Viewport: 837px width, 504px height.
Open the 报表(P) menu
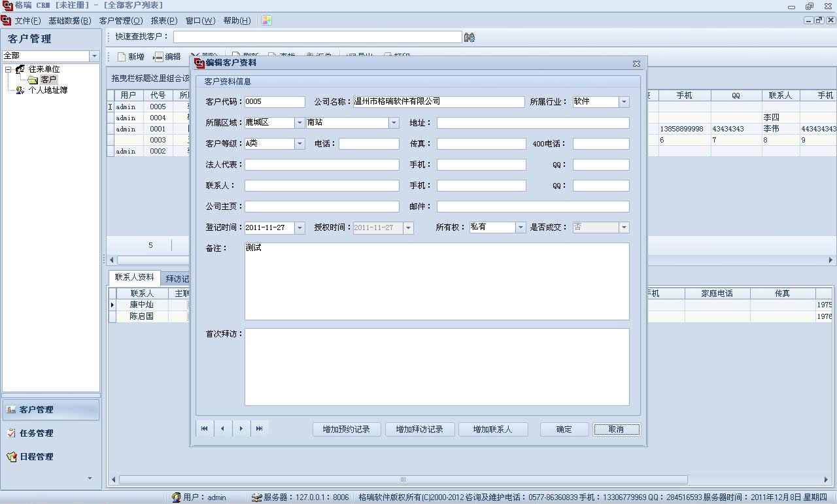click(x=163, y=20)
